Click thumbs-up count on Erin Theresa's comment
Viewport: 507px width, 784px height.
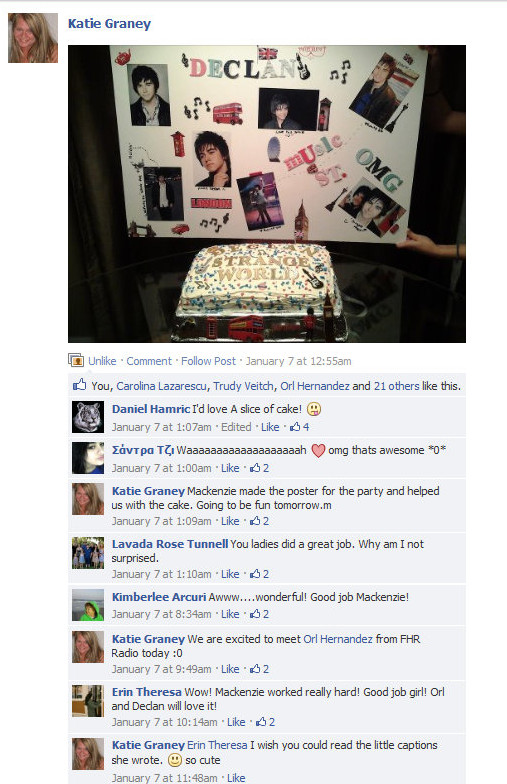(x=266, y=722)
